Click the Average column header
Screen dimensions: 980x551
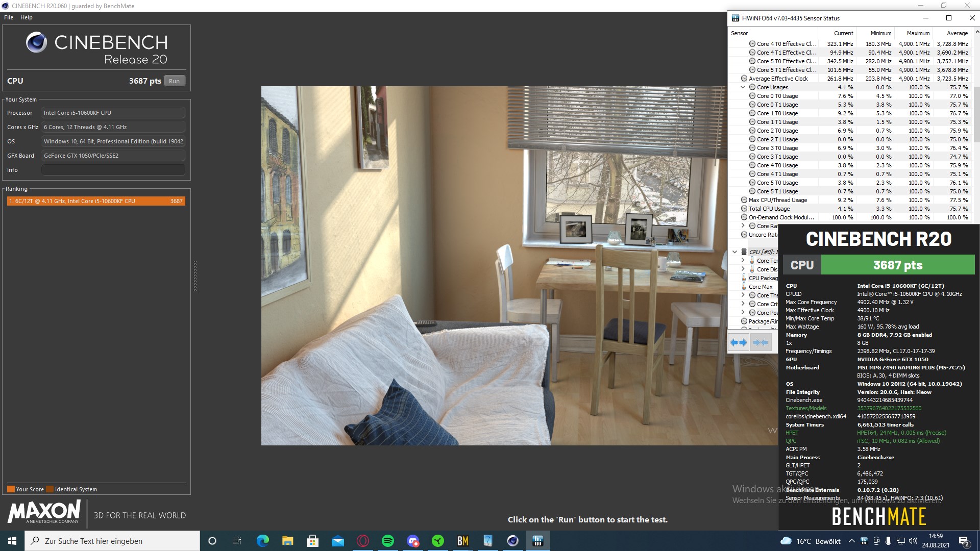(x=952, y=33)
